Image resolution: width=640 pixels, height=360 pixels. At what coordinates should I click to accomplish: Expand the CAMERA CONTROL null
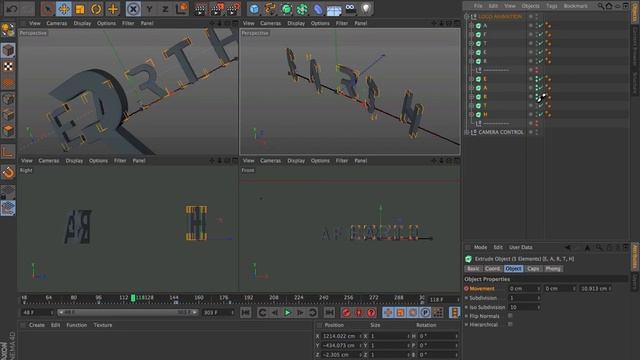coord(467,132)
